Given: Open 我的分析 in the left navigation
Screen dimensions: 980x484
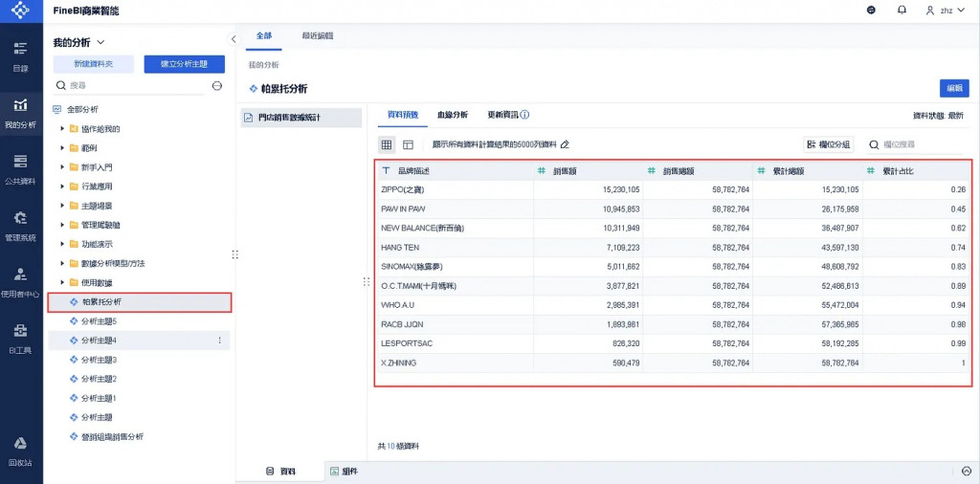Looking at the screenshot, I should pyautogui.click(x=21, y=113).
